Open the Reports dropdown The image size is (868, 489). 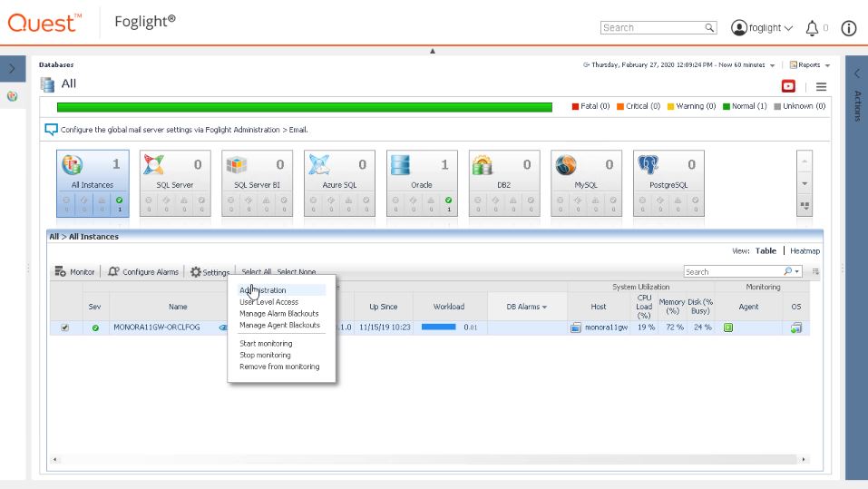pyautogui.click(x=810, y=64)
